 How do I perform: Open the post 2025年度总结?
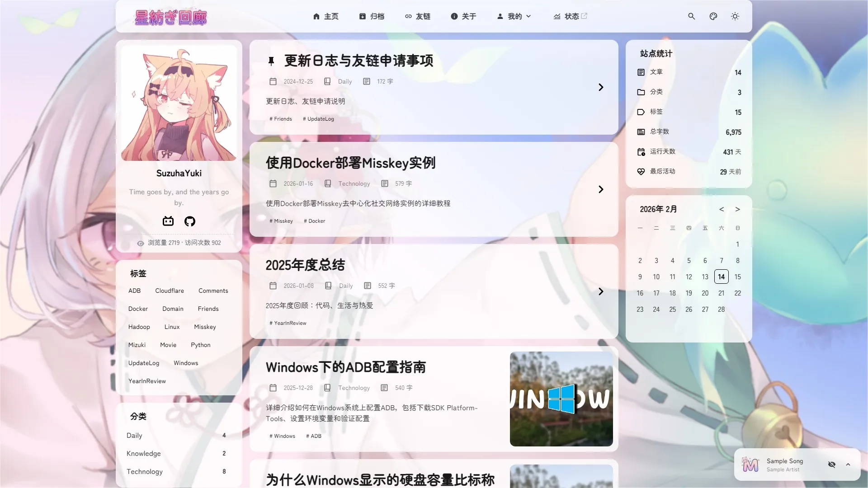(x=305, y=265)
